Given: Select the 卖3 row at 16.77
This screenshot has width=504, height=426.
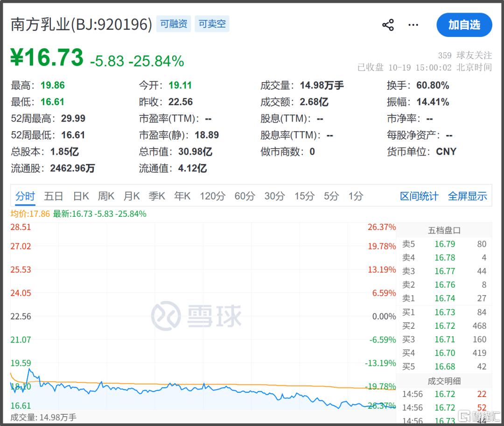Looking at the screenshot, I should pos(444,271).
